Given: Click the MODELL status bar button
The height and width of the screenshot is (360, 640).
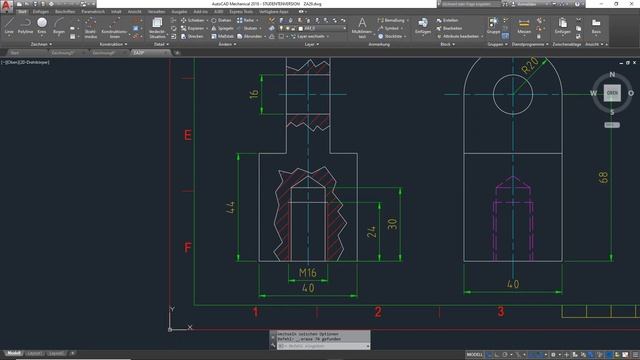Looking at the screenshot, I should 474,355.
